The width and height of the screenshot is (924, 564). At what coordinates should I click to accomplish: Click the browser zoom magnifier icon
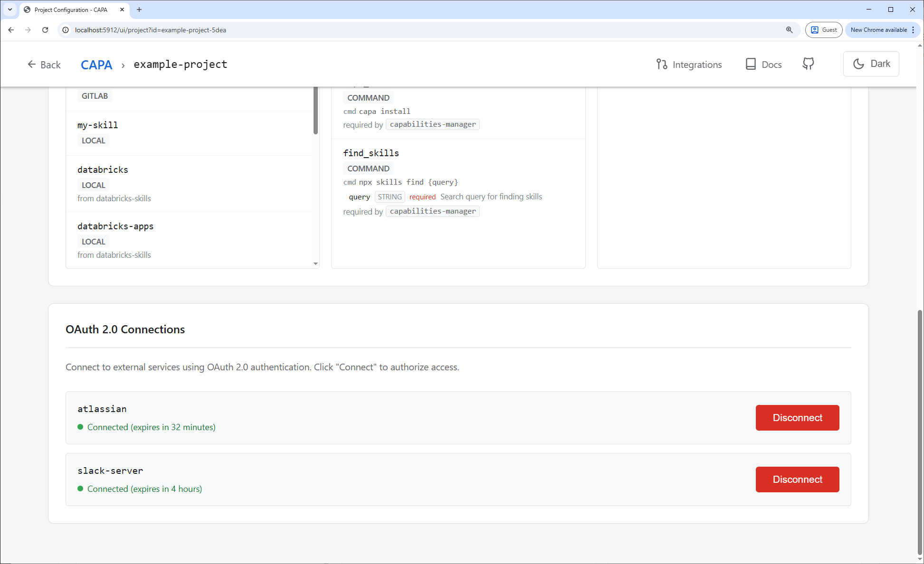pyautogui.click(x=789, y=30)
